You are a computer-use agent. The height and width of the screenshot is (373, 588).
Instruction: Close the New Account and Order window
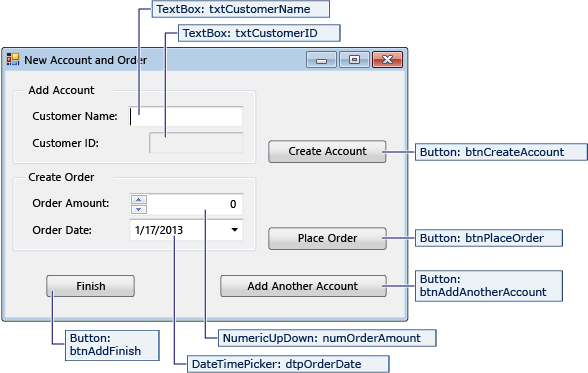coord(387,60)
